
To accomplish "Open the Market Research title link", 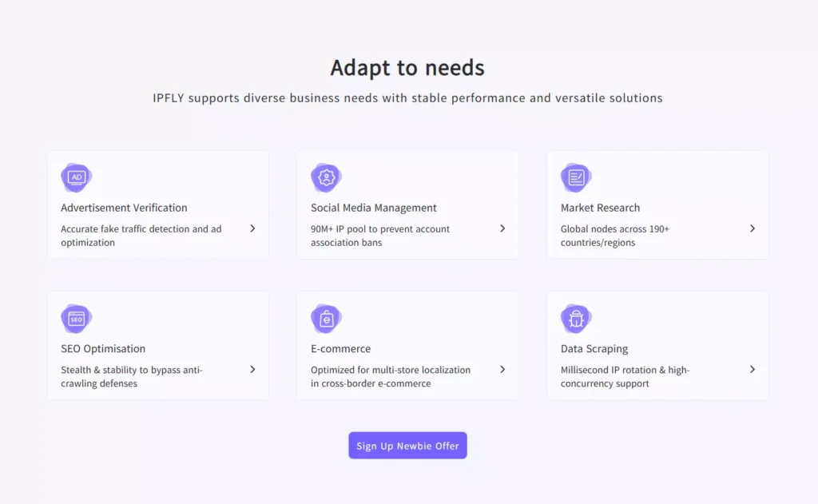I will (x=600, y=208).
